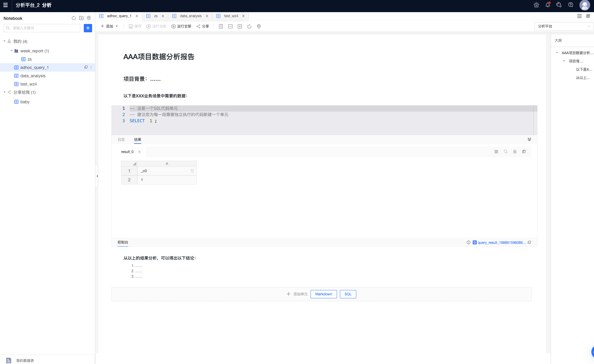This screenshot has width=594, height=364.
Task: Switch to the 日志 tab
Action: tap(121, 139)
